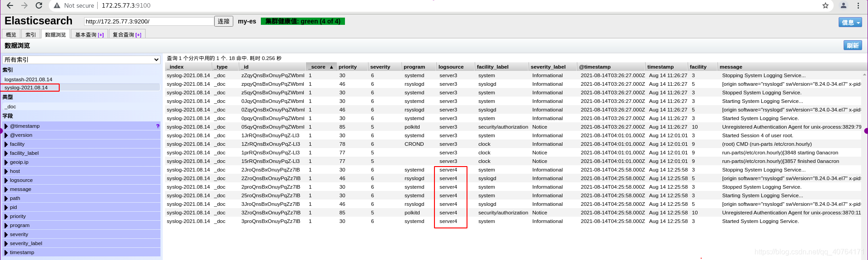
Task: Sort by the _type column header
Action: (x=225, y=67)
